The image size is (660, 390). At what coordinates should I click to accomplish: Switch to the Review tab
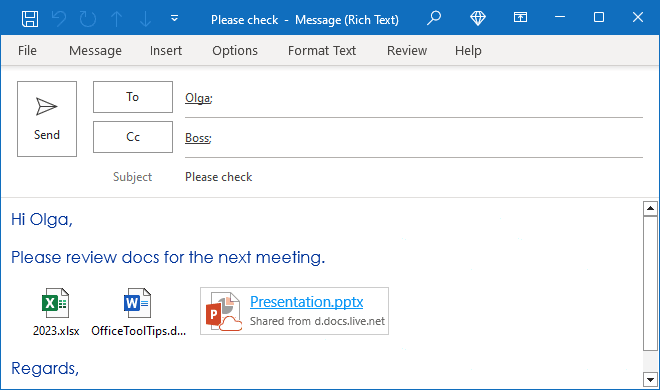click(x=407, y=50)
